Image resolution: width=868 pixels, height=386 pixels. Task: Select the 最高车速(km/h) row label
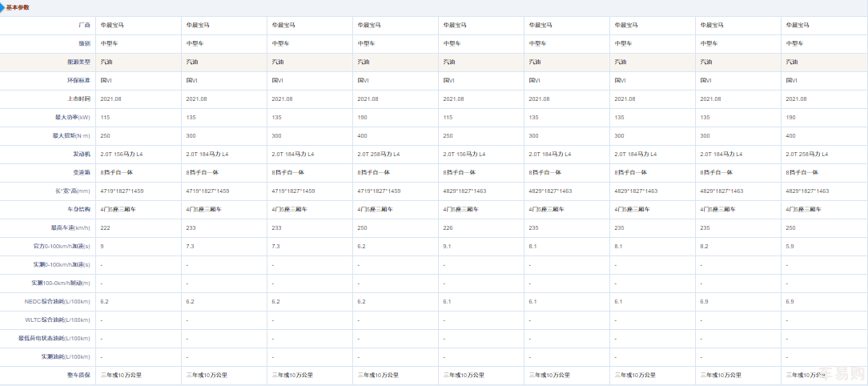click(69, 227)
